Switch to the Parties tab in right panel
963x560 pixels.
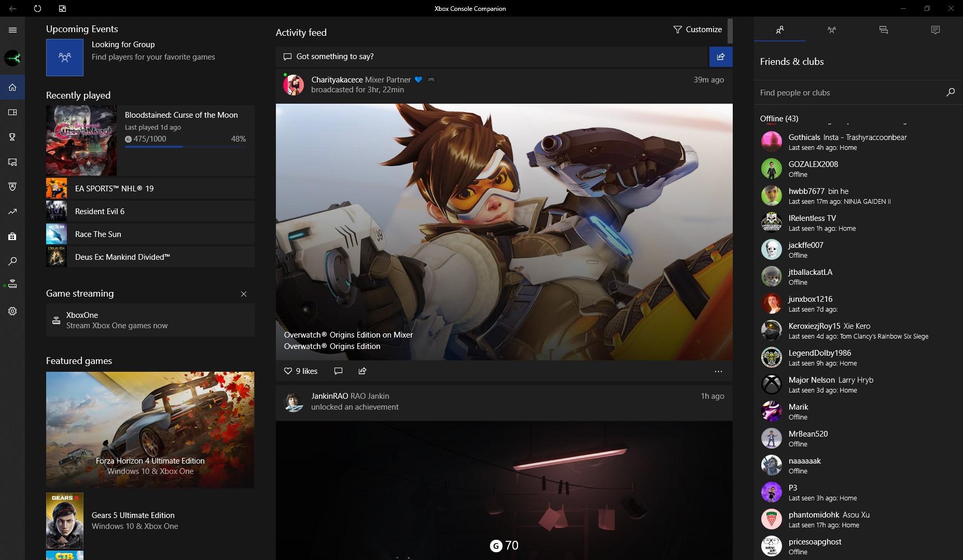832,30
